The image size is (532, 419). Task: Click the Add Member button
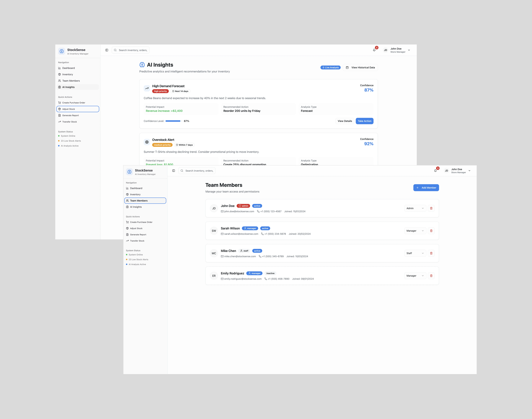(x=426, y=188)
